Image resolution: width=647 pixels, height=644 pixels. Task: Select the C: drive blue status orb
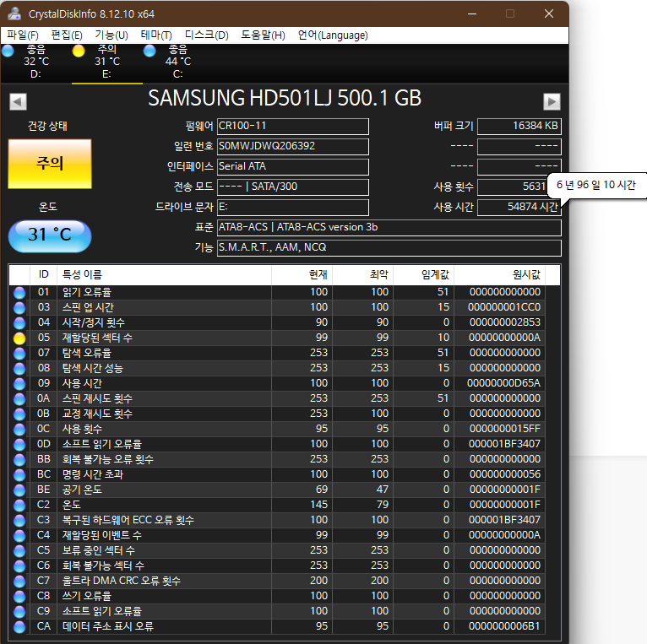point(150,51)
